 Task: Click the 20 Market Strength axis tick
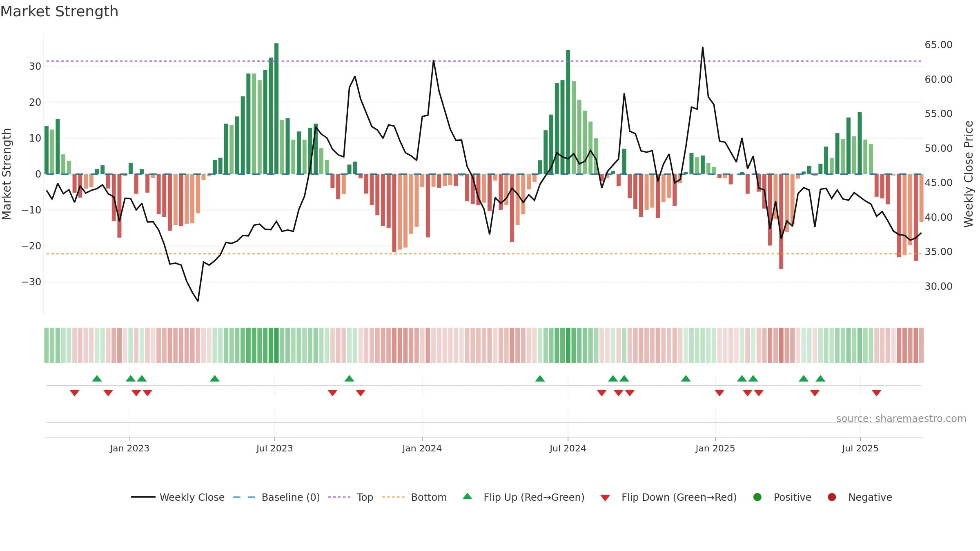tap(35, 102)
